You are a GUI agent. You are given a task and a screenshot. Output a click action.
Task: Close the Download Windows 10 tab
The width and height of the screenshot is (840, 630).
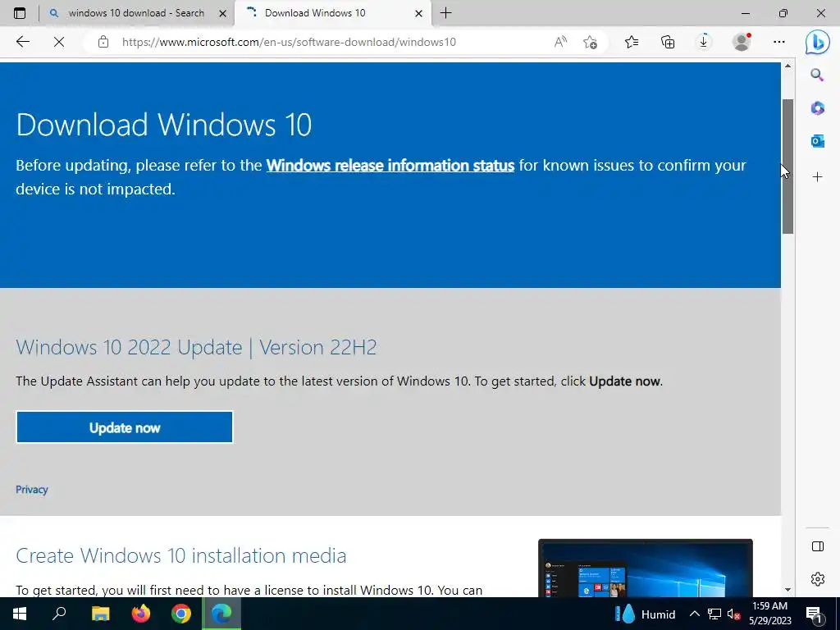coord(419,13)
